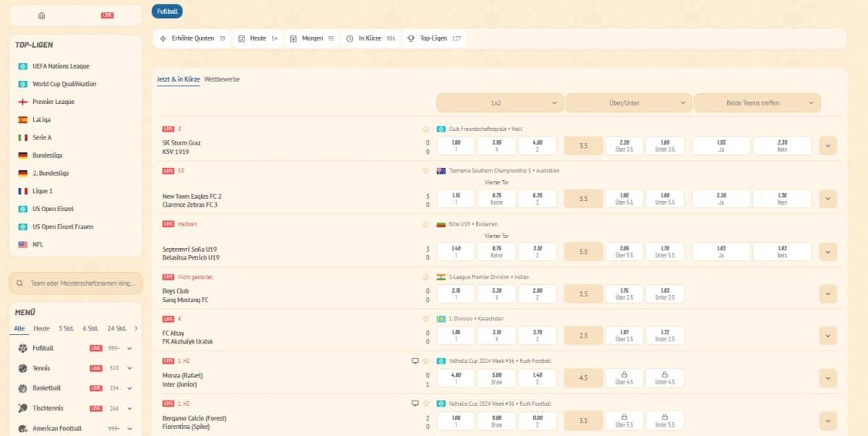Select the American Football sport icon
Viewport: 868px width, 436px height.
pyautogui.click(x=22, y=428)
